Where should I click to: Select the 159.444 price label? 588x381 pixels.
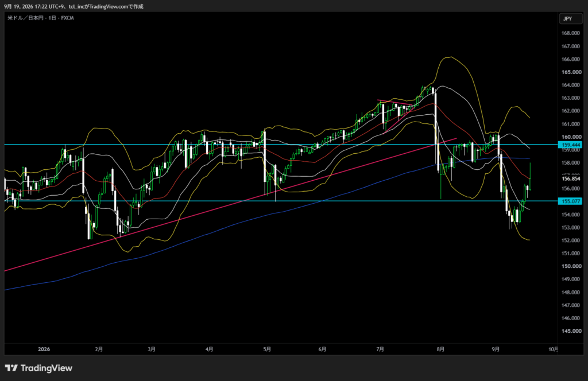pos(570,145)
